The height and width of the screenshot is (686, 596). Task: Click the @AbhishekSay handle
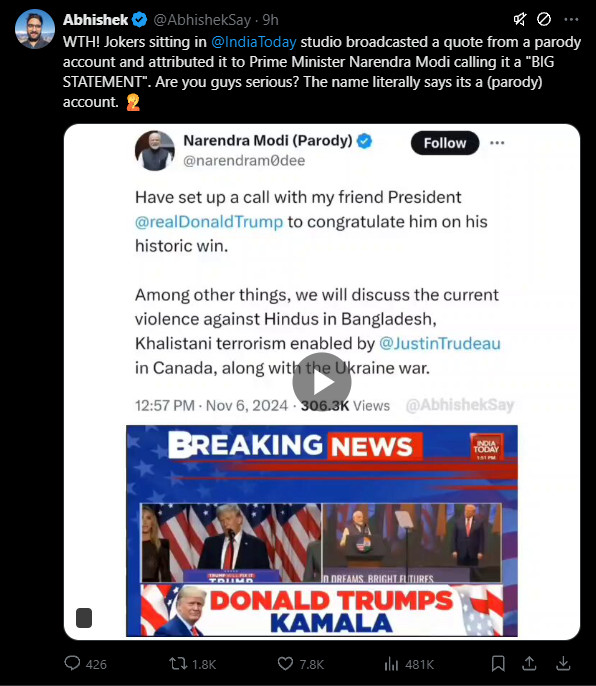pyautogui.click(x=202, y=20)
